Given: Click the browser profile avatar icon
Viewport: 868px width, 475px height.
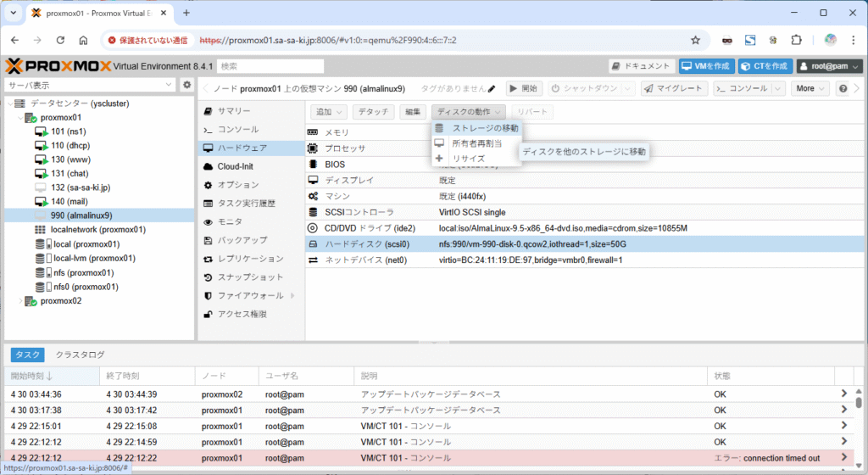Looking at the screenshot, I should point(830,40).
